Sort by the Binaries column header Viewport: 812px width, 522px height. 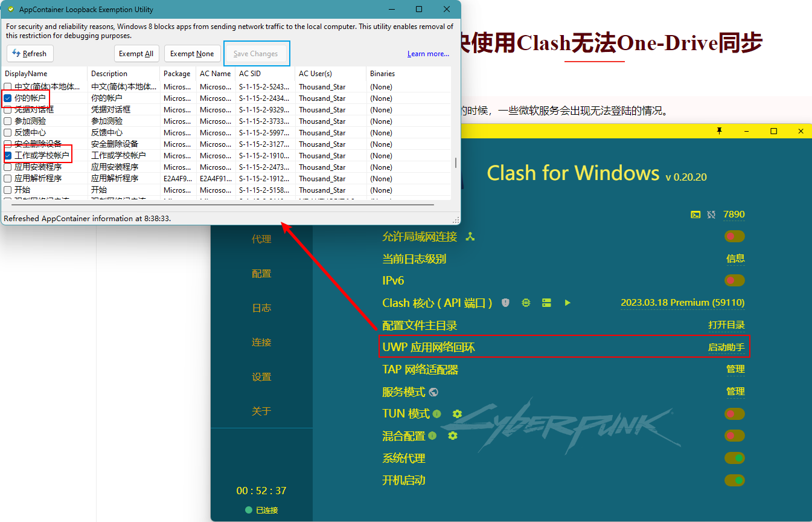coord(409,74)
